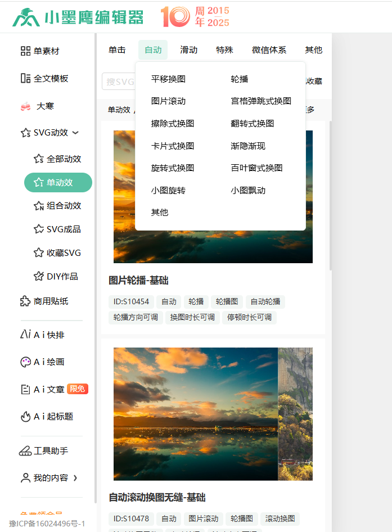Screen dimensions: 392x532
Task: Click the 滚动换图 tag
Action: coord(280,519)
